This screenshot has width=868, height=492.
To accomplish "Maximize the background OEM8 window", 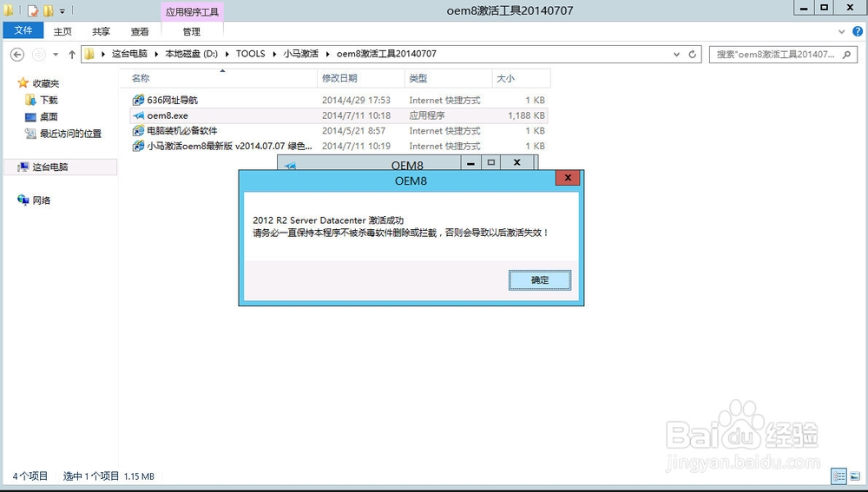I will click(491, 163).
